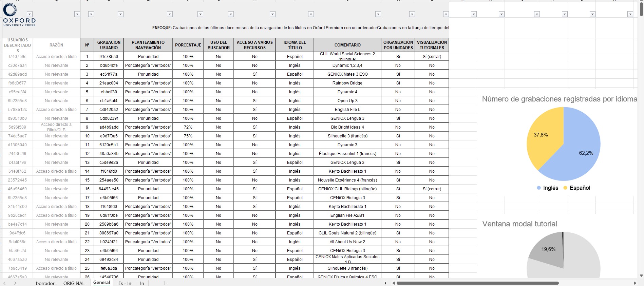Click the horizontal scrollbar's right arrow
This screenshot has width=644, height=286.
pos(635,283)
